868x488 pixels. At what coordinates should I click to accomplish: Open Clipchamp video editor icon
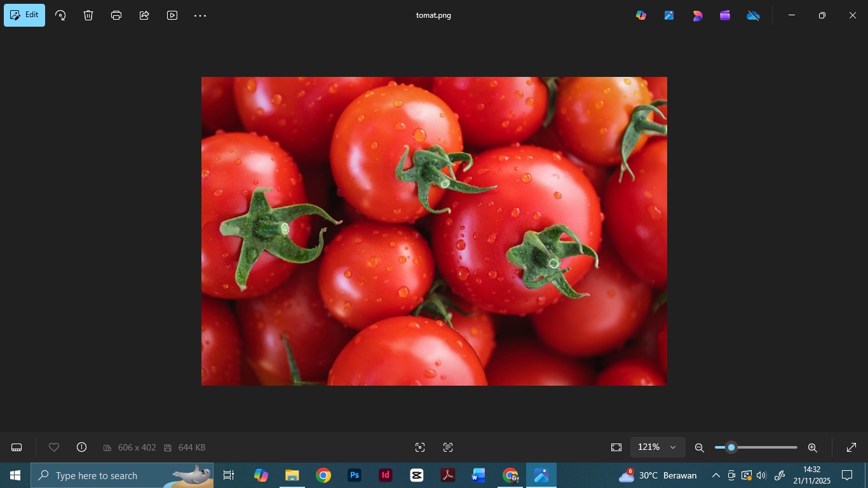point(725,15)
